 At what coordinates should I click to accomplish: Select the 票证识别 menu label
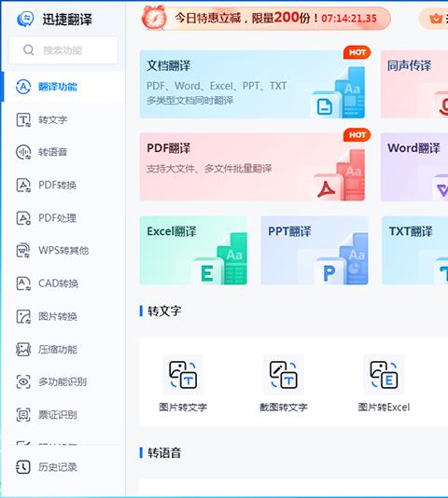point(58,414)
